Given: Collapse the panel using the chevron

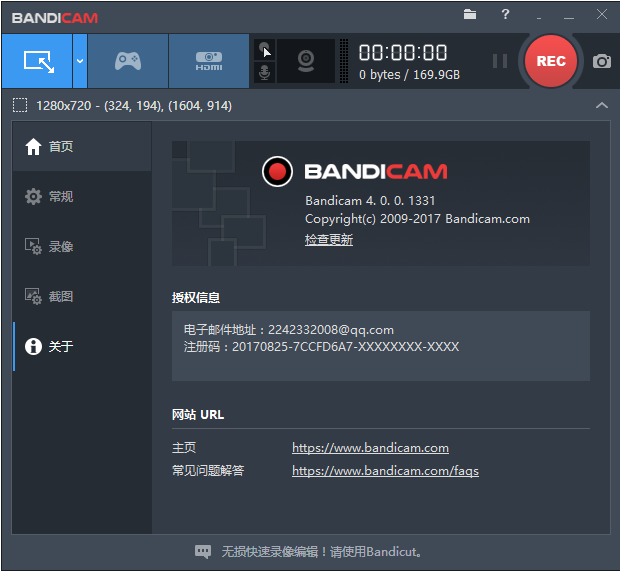Looking at the screenshot, I should click(x=601, y=105).
